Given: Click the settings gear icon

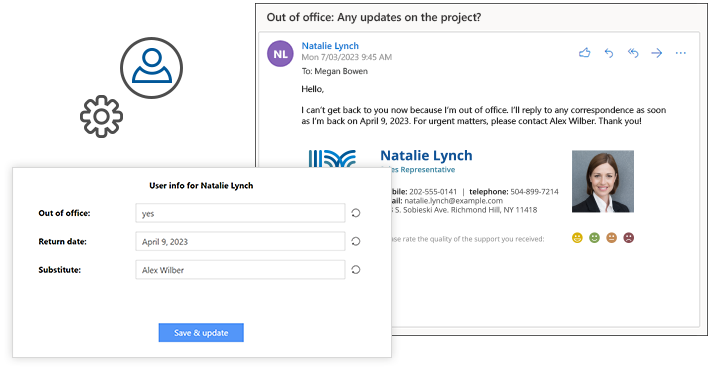Looking at the screenshot, I should coord(101,116).
